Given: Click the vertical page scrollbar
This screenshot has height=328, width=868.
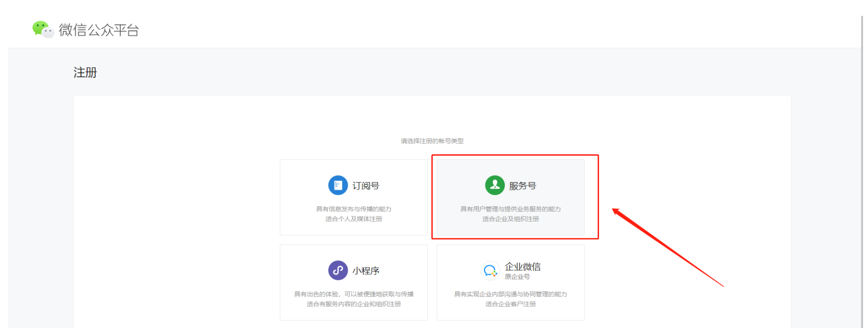Looking at the screenshot, I should [x=862, y=172].
